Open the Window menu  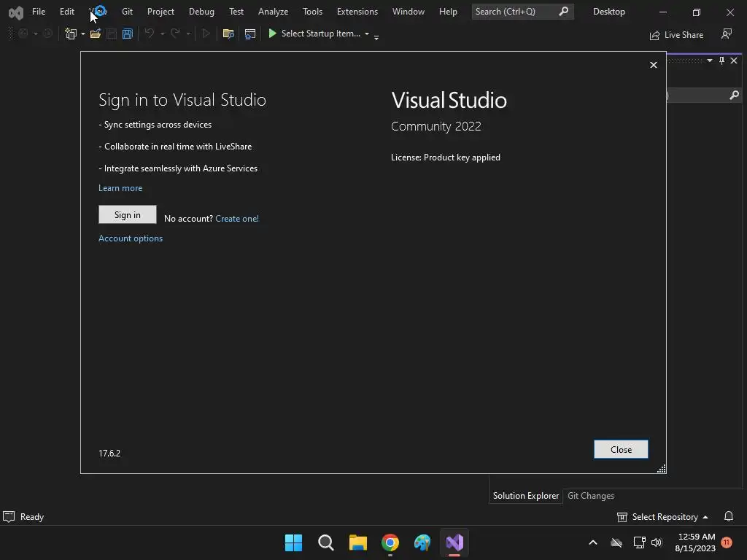click(x=409, y=12)
